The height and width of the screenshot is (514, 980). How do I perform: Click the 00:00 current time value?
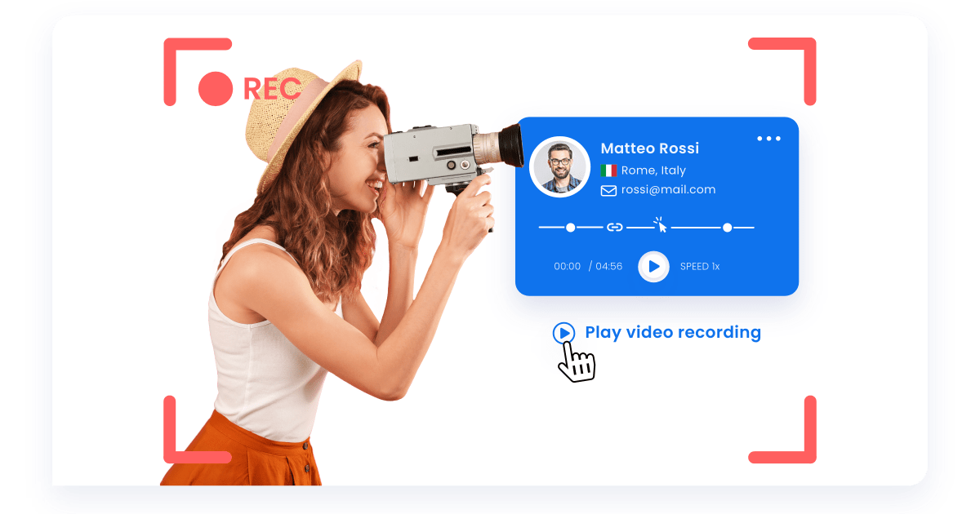click(x=567, y=267)
